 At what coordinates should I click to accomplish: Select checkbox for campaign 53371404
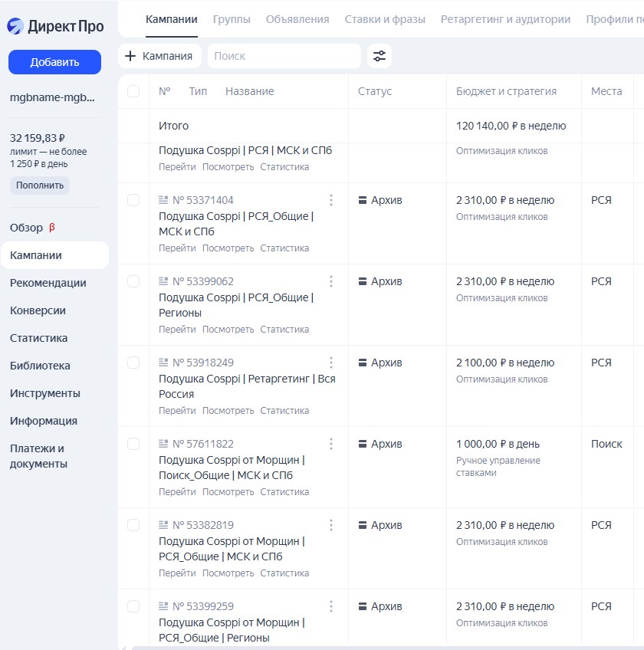pos(133,200)
